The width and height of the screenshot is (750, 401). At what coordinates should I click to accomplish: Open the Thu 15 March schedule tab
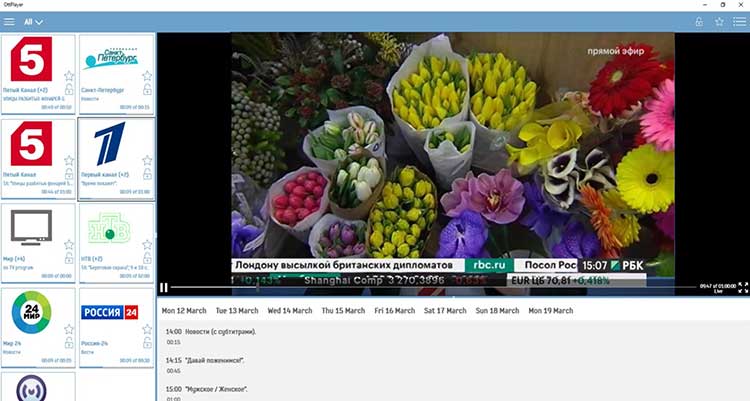click(x=343, y=311)
